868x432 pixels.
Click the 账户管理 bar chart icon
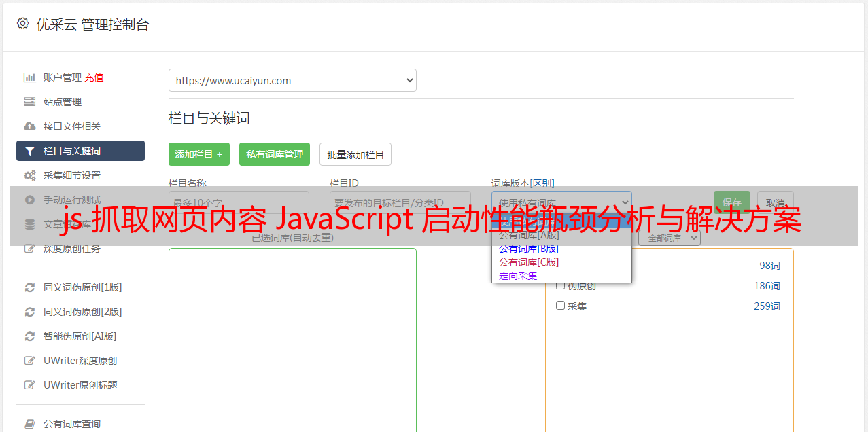click(30, 77)
